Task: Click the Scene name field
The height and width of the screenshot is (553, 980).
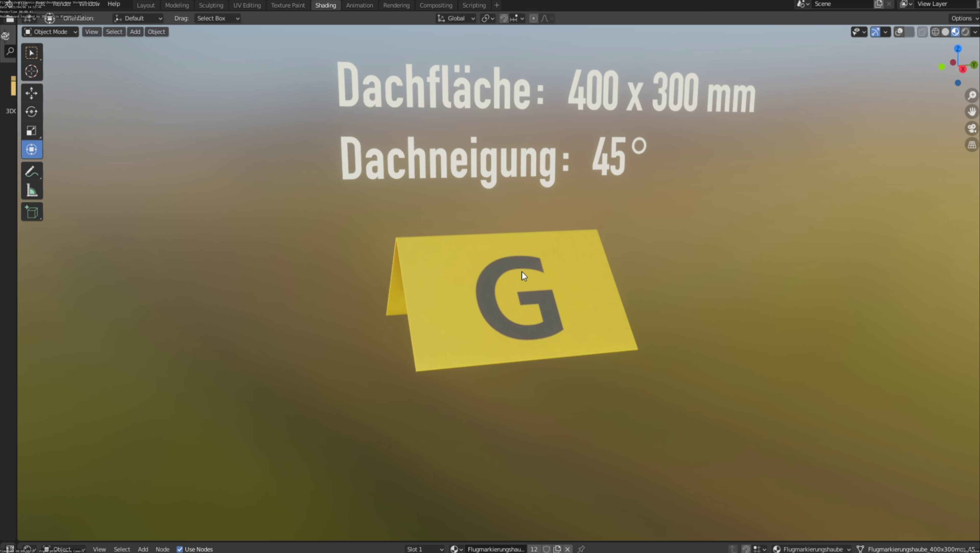Action: pyautogui.click(x=842, y=4)
